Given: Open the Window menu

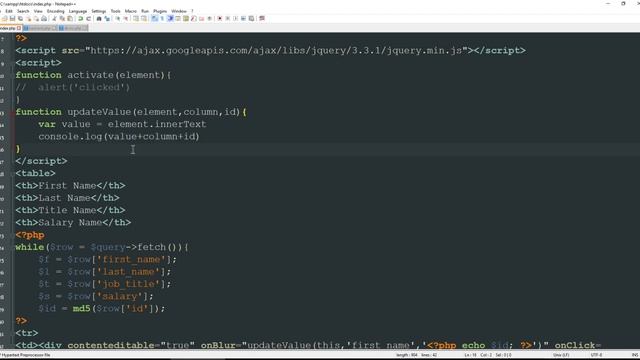Looking at the screenshot, I should point(179,11).
